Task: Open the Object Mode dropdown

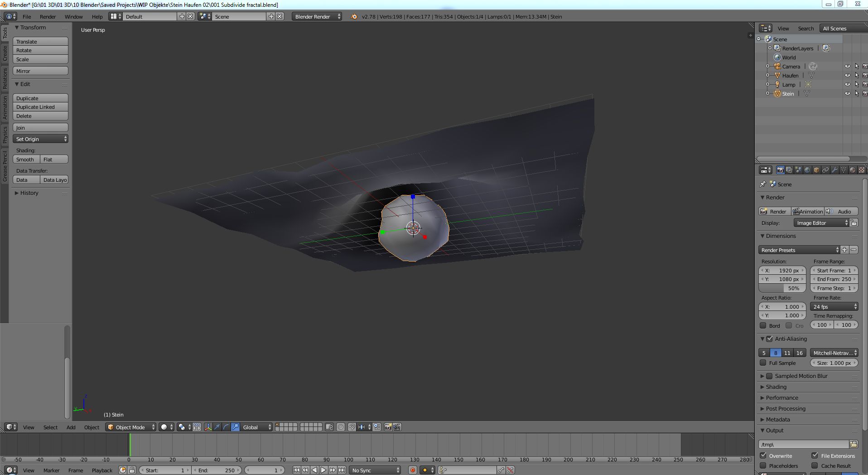Action: click(x=130, y=427)
